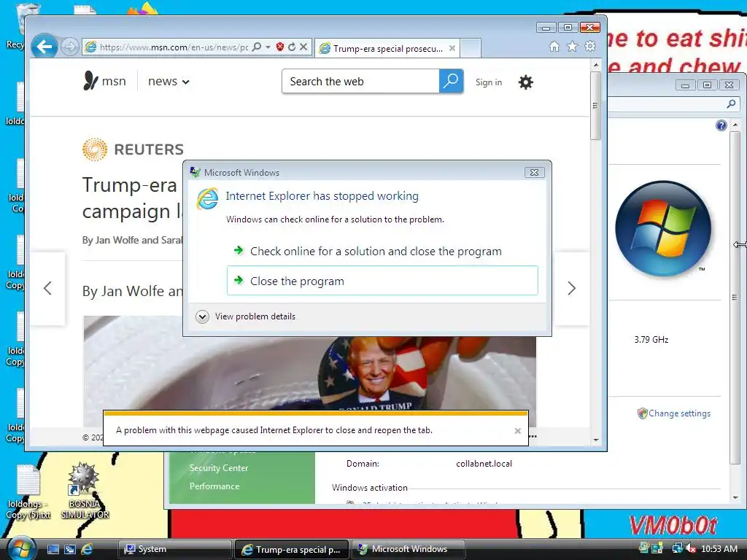Open the Favorites star icon
The image size is (747, 560).
point(572,46)
